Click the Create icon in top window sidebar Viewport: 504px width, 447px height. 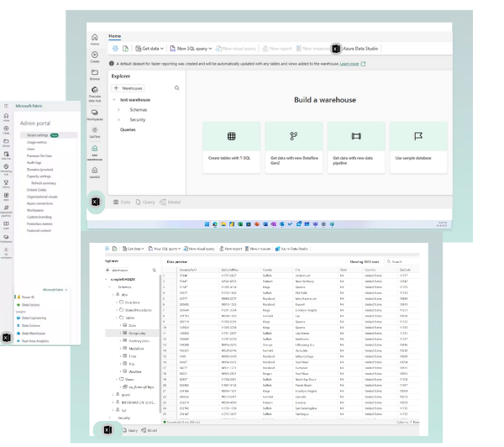coord(94,57)
